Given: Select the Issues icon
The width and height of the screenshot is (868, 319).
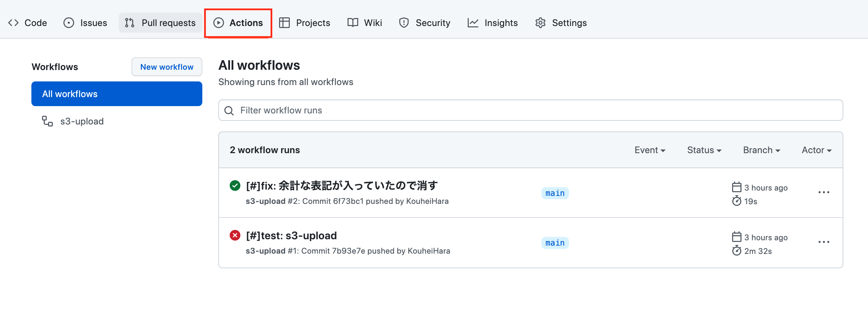Looking at the screenshot, I should pos(68,23).
